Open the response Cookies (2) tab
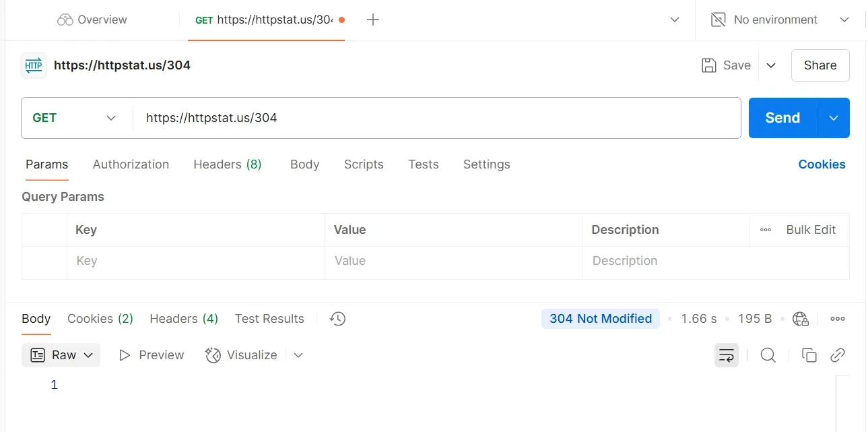The height and width of the screenshot is (432, 868). click(100, 319)
